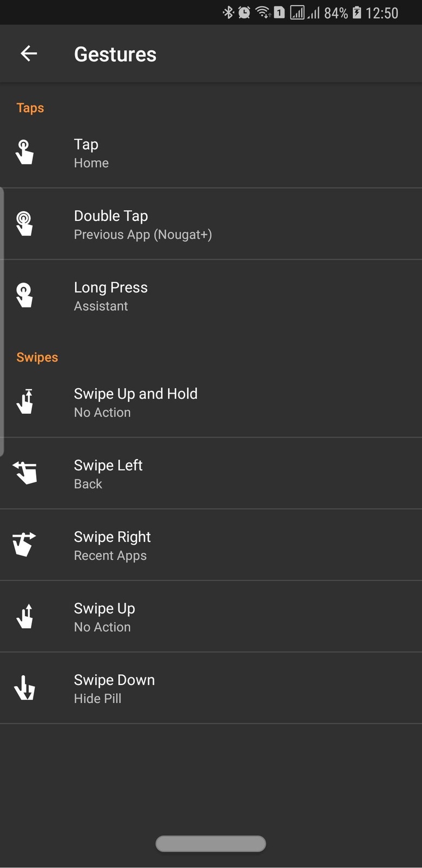This screenshot has height=868, width=422.
Task: Click the Bluetooth status bar icon
Action: (228, 12)
